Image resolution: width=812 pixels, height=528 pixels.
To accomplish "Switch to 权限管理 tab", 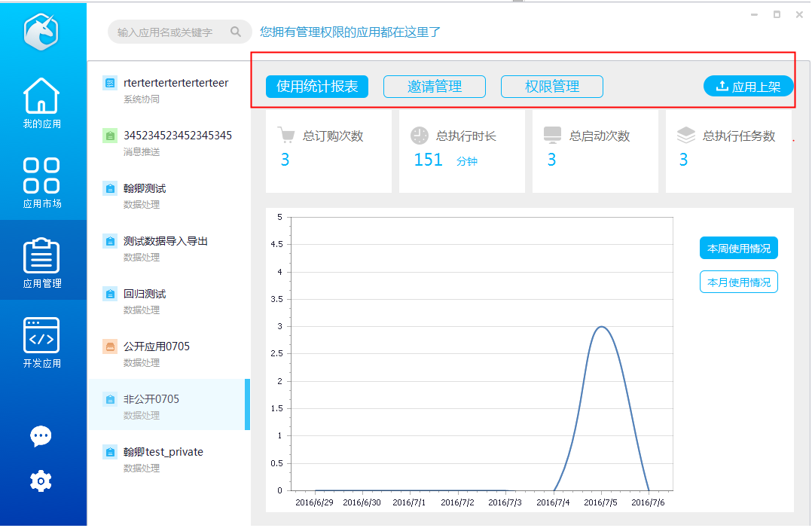I will point(552,87).
